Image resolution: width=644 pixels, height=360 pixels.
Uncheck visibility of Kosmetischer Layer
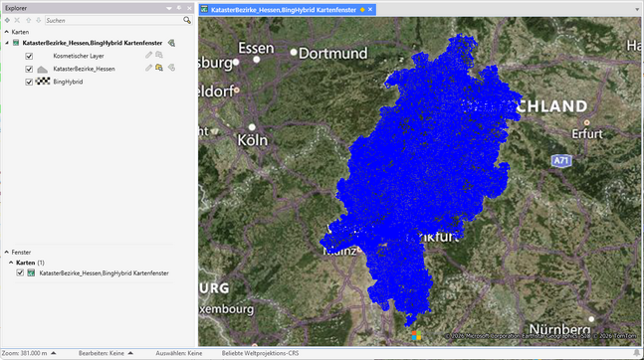(29, 56)
